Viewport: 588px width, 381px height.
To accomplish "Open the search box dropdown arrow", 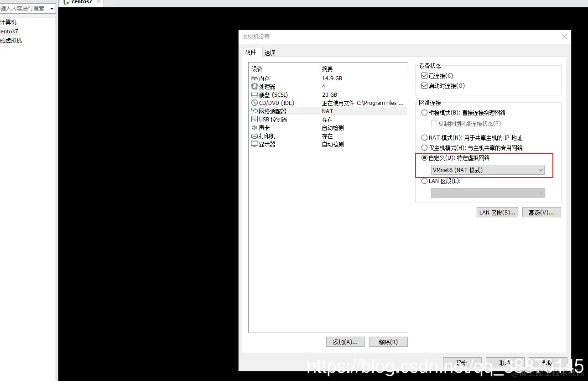I will pos(52,8).
